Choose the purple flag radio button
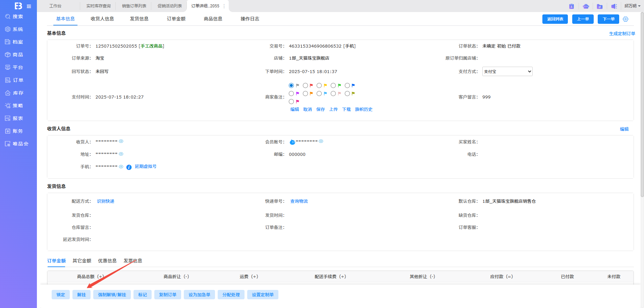Screen dimensions: 644x308 tap(291, 94)
